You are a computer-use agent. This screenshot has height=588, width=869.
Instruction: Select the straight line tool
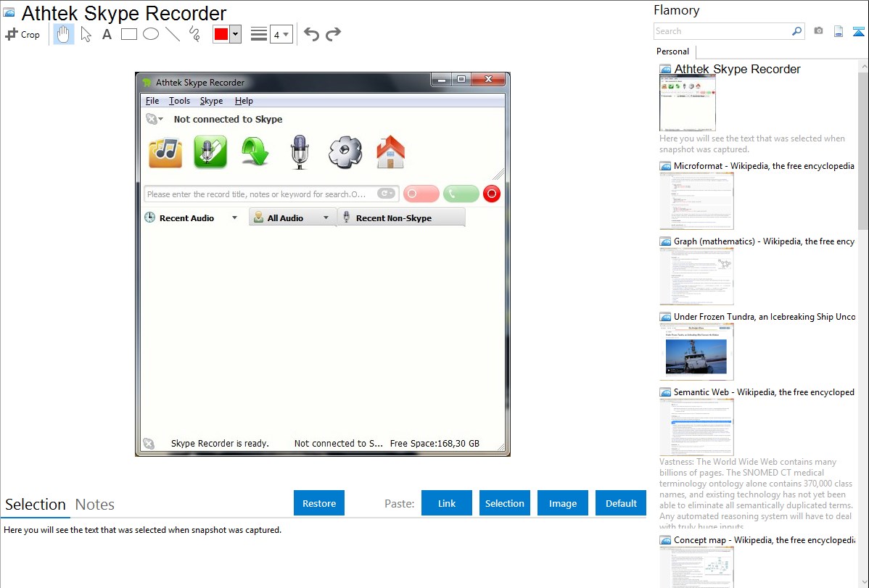(173, 34)
